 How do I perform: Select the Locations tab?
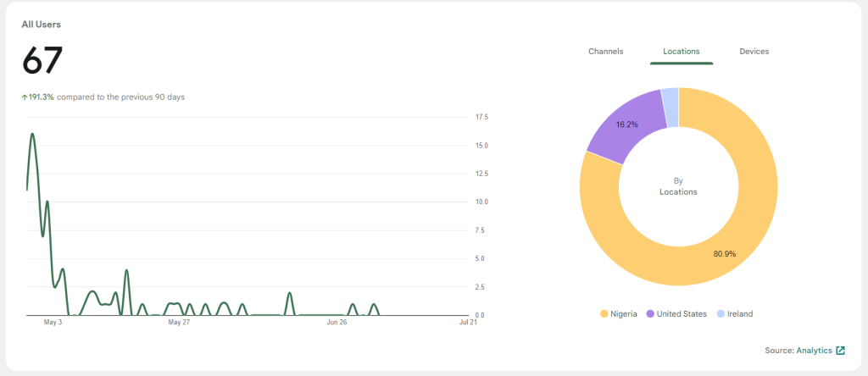click(681, 52)
